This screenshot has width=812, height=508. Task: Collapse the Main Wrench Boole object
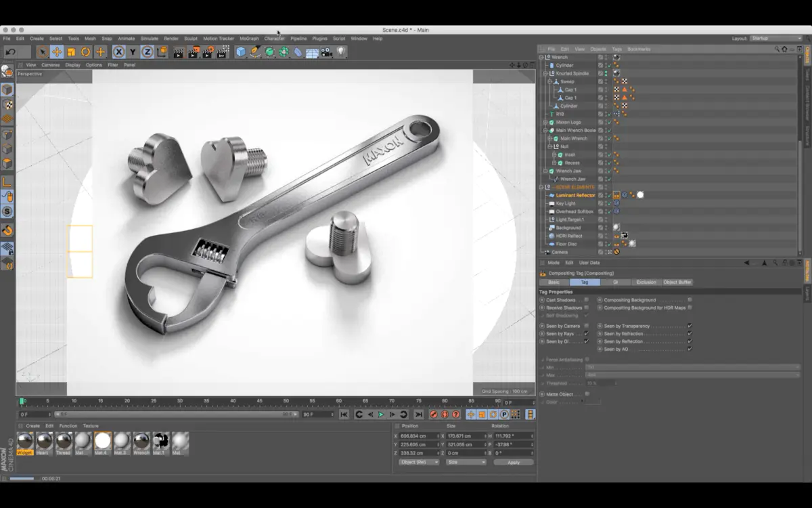coord(546,130)
